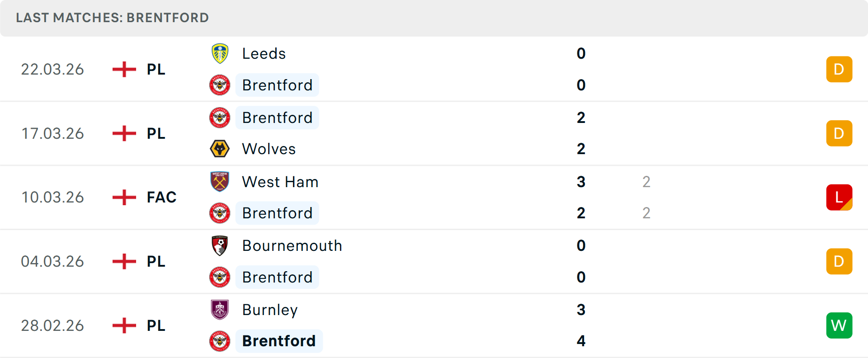Select the FAC competition label
This screenshot has height=358, width=868.
(x=161, y=197)
